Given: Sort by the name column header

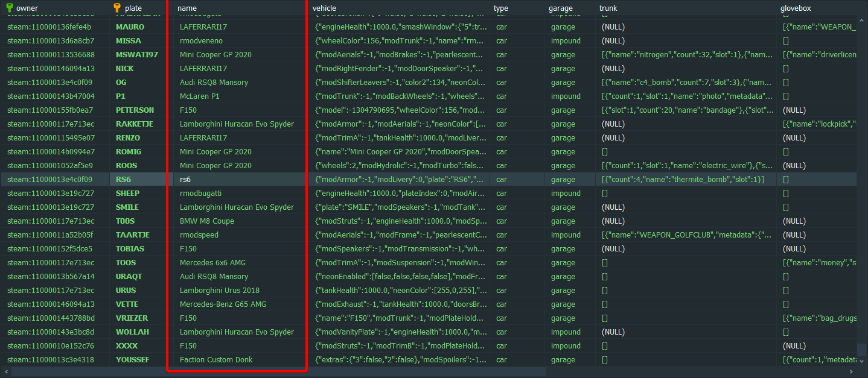Looking at the screenshot, I should point(187,8).
